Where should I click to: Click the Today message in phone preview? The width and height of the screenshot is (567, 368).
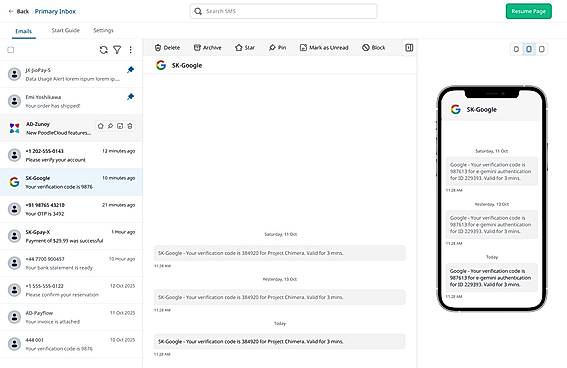(x=491, y=278)
